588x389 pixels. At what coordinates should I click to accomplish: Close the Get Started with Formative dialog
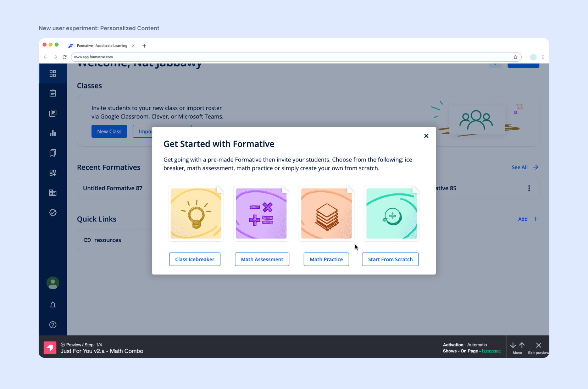(426, 136)
